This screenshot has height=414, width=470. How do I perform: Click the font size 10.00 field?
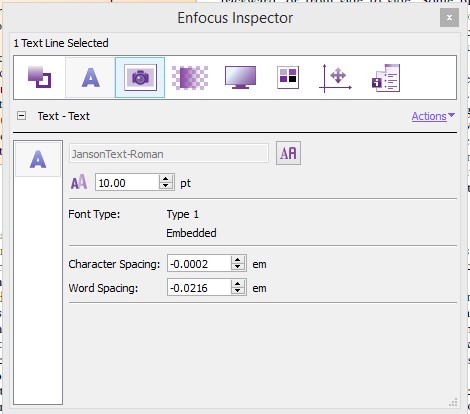[127, 182]
